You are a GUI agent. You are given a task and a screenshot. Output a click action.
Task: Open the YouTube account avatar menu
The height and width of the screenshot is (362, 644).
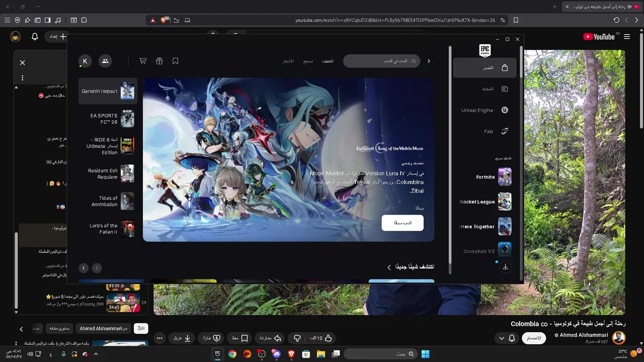point(16,37)
